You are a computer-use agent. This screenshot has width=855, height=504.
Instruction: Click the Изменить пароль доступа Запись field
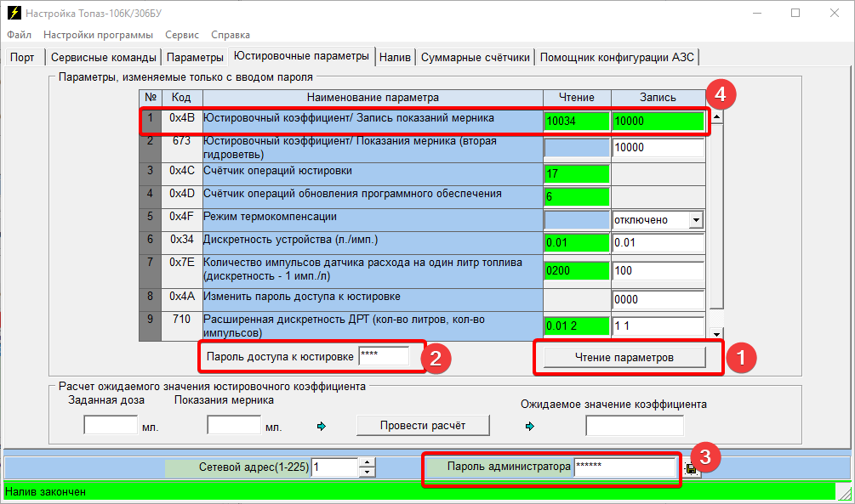658,300
